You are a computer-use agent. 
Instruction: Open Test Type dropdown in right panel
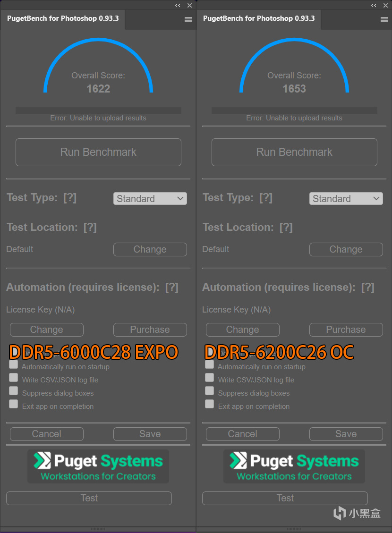point(346,198)
